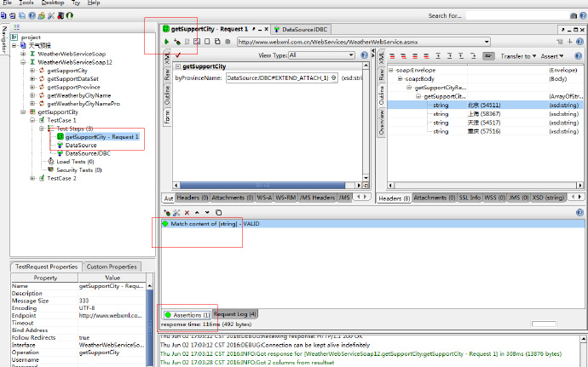Click the gray cancel request icon
This screenshot has height=367, width=588.
click(228, 42)
